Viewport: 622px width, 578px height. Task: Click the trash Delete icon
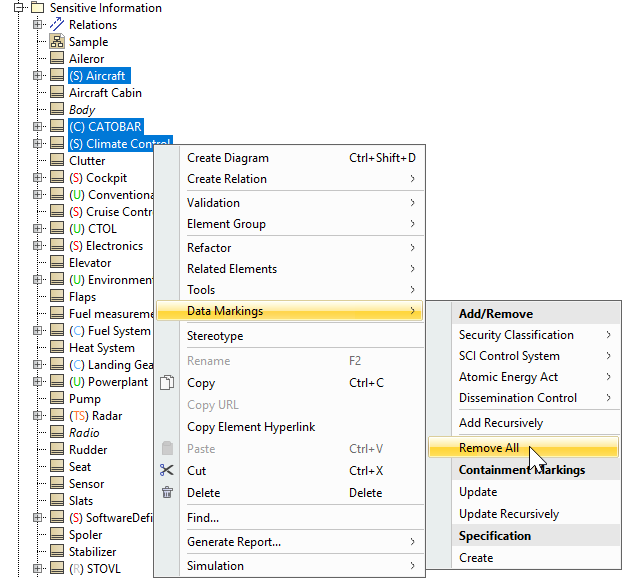click(167, 493)
